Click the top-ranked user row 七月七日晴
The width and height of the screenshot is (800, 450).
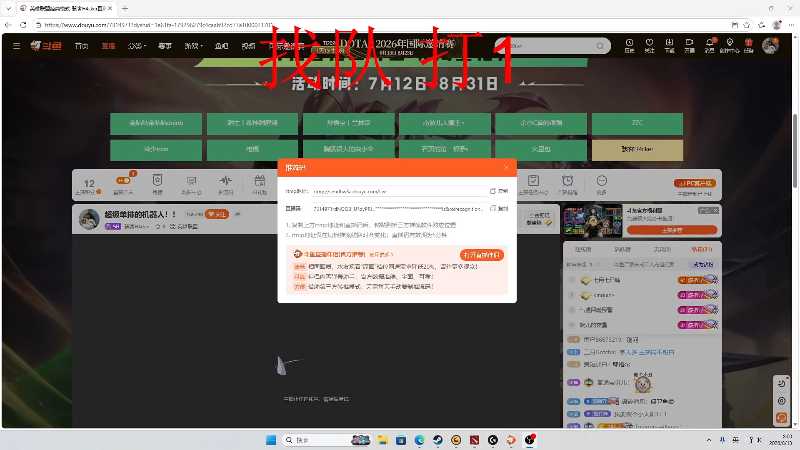[642, 280]
